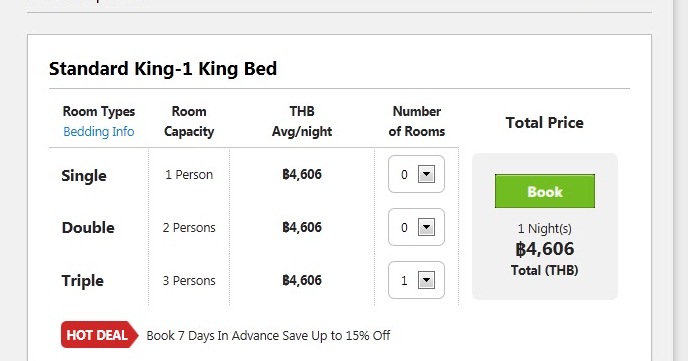The image size is (688, 361).
Task: Click the Standard King-1 King Bed heading
Action: click(163, 69)
